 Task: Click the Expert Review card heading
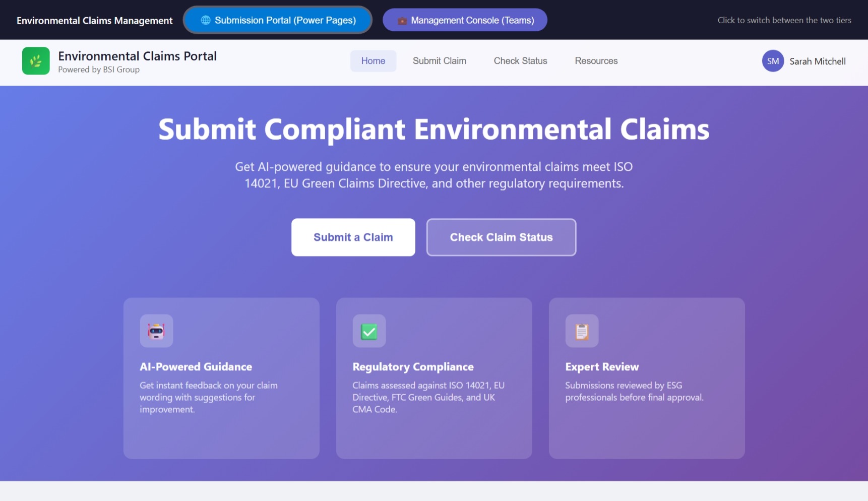point(601,367)
